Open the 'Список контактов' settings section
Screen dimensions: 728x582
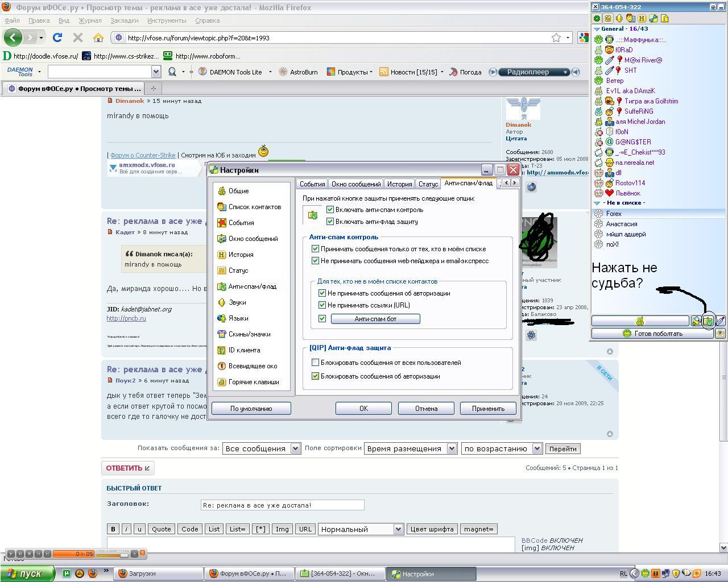pyautogui.click(x=254, y=207)
